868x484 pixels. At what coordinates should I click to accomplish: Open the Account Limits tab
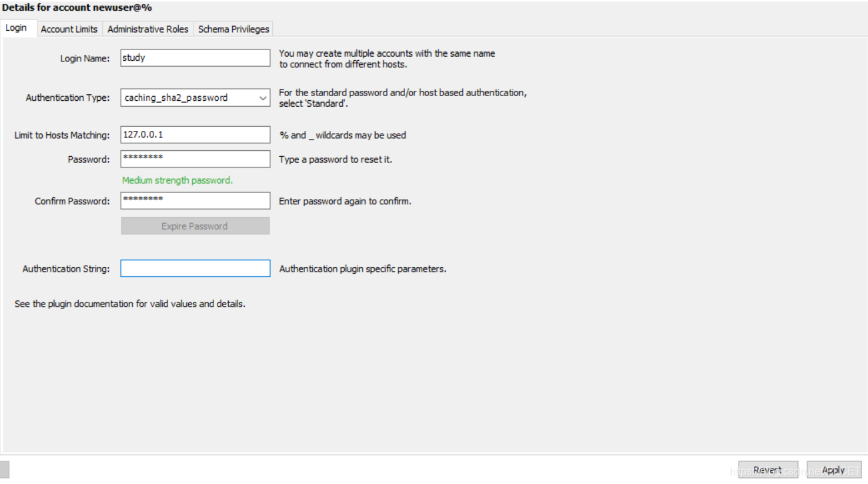[69, 29]
